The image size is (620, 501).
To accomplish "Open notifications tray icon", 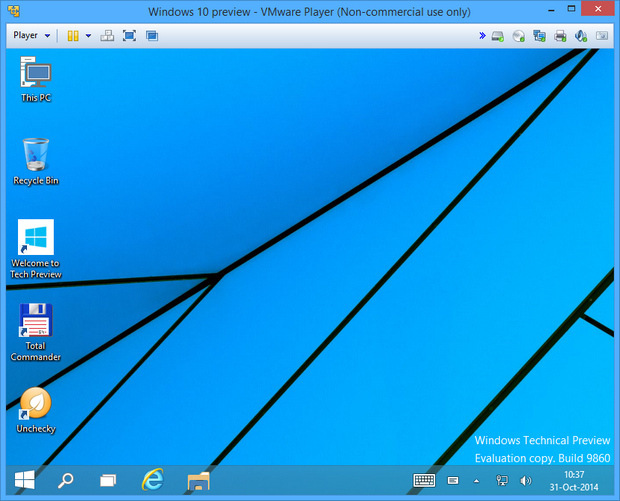I will pos(453,480).
